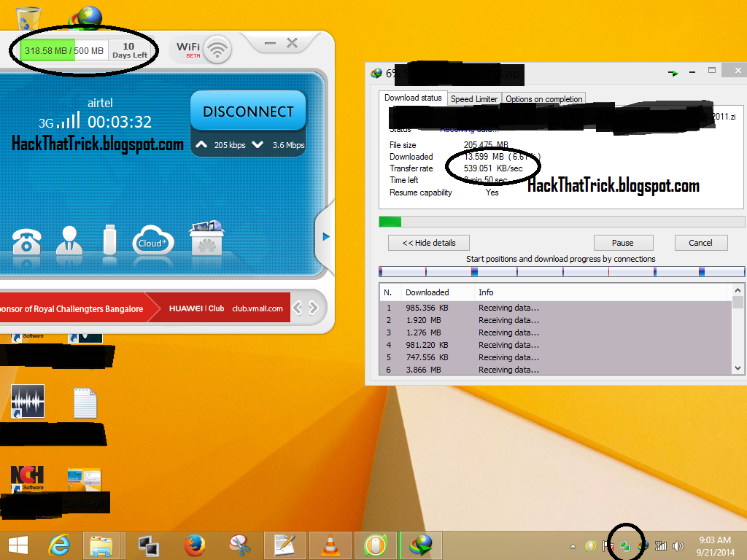Image resolution: width=747 pixels, height=560 pixels.
Task: Select connection row 4 with 981.220 KB
Action: click(x=555, y=345)
